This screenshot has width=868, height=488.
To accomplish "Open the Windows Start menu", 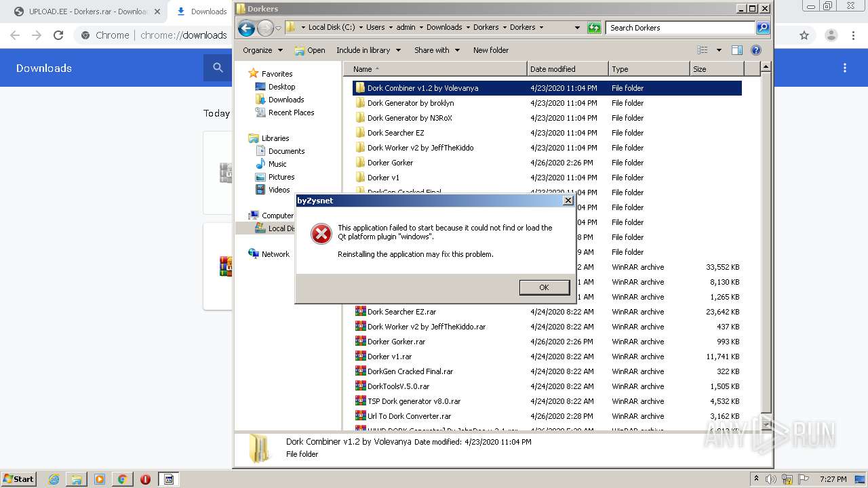I will coord(18,479).
